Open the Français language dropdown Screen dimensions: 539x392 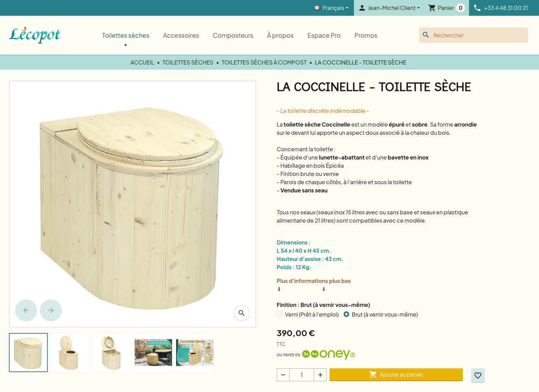331,8
